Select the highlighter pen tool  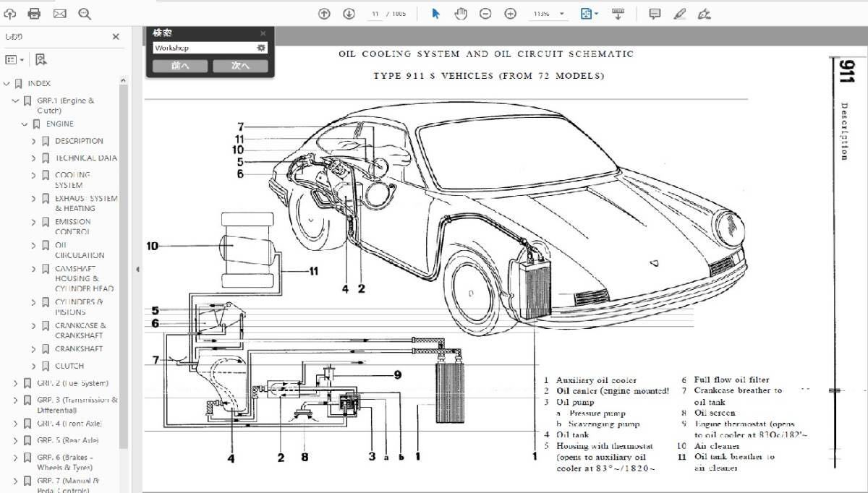679,14
